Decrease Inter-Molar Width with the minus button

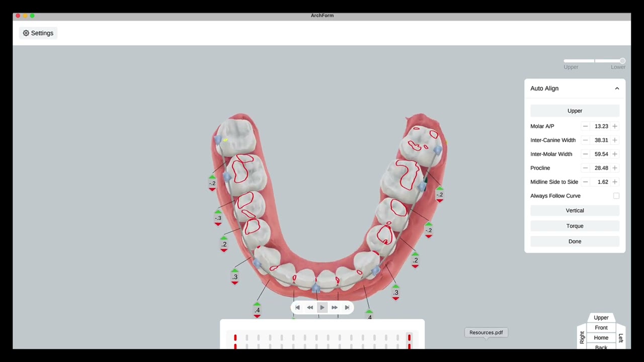[585, 154]
